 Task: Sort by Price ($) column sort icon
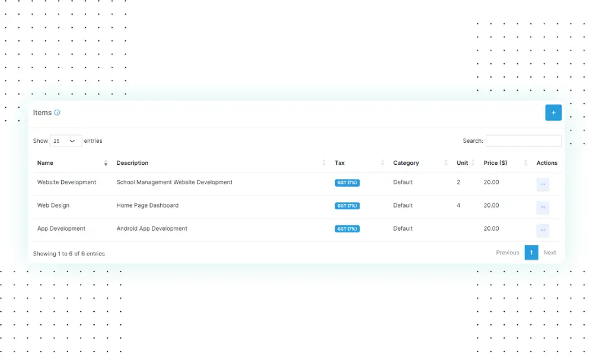[525, 163]
